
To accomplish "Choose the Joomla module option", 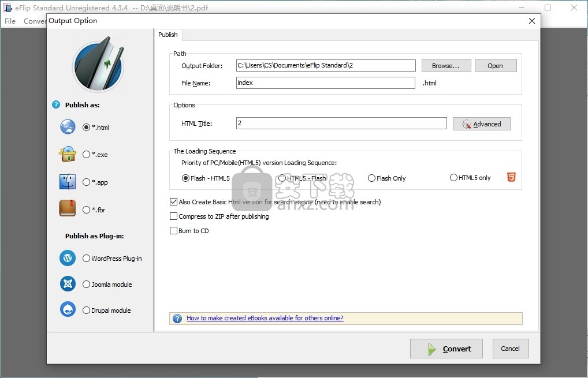I will click(107, 285).
